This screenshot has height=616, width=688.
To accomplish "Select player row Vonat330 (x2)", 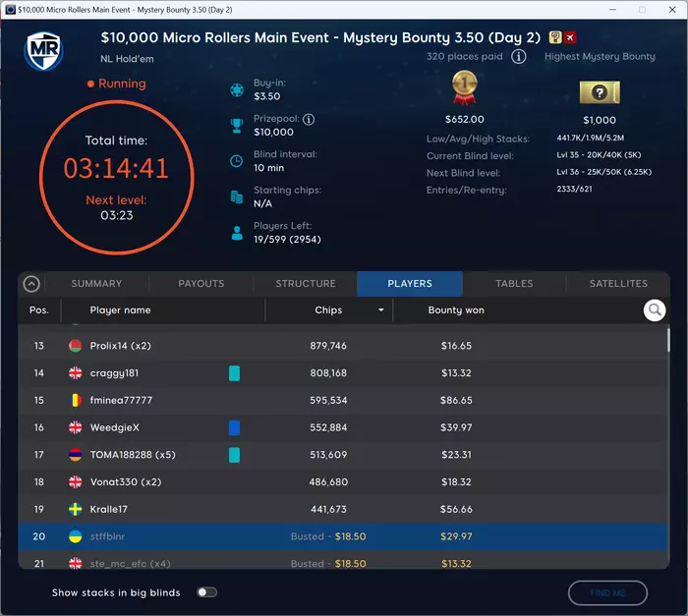I will point(342,481).
